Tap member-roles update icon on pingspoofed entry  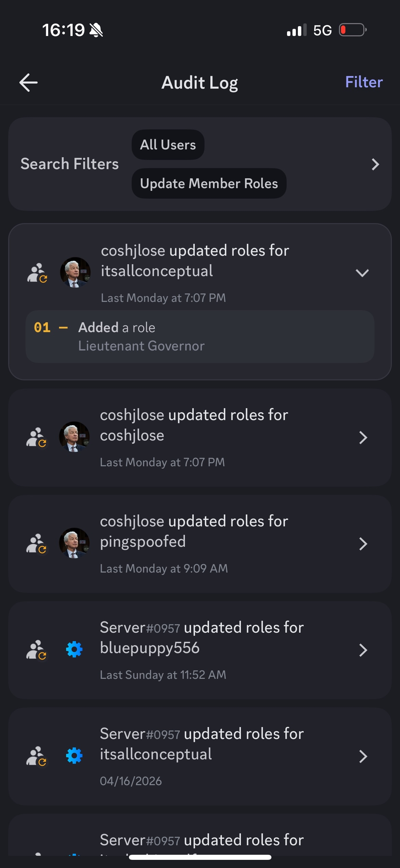point(36,543)
